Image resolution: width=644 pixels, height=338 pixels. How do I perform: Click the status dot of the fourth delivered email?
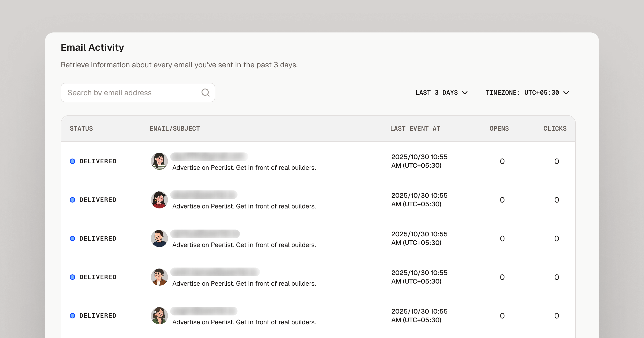72,277
